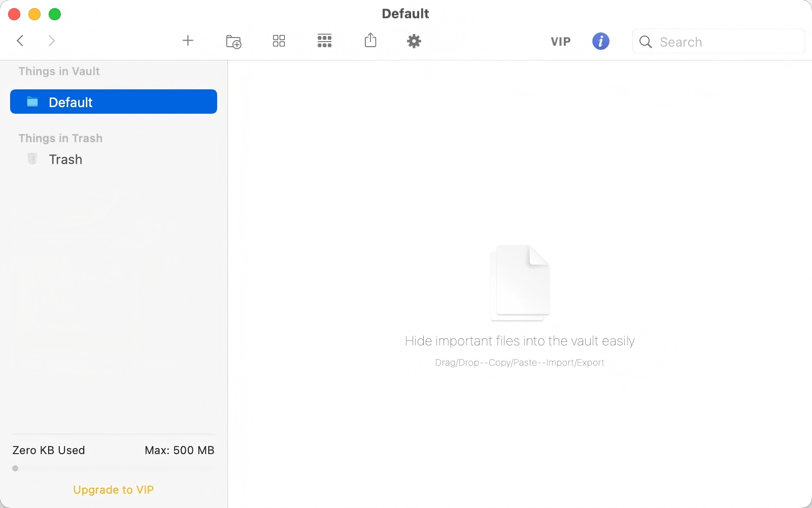Click the storage usage progress indicator
The height and width of the screenshot is (508, 812).
tap(15, 468)
